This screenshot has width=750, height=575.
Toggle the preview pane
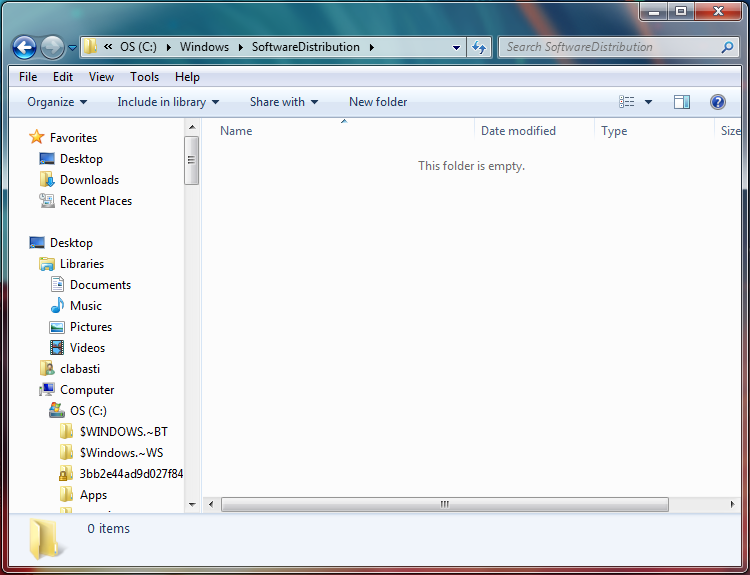point(682,102)
